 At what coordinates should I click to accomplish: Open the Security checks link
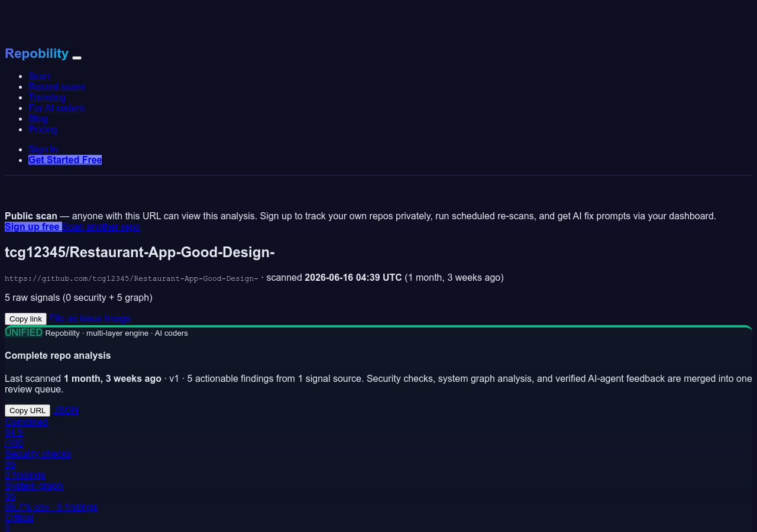click(38, 453)
